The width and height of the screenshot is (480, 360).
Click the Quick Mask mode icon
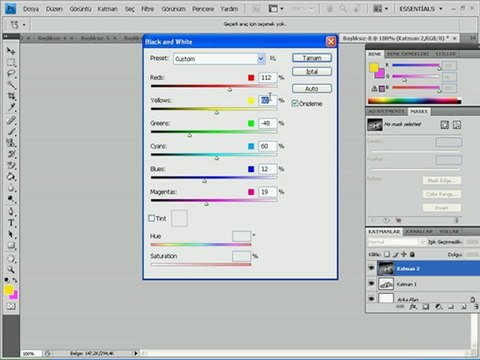pyautogui.click(x=11, y=306)
